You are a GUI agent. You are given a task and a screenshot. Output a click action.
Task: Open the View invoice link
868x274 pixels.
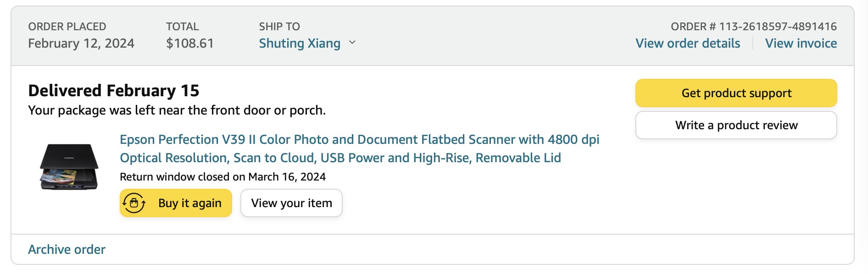[801, 44]
